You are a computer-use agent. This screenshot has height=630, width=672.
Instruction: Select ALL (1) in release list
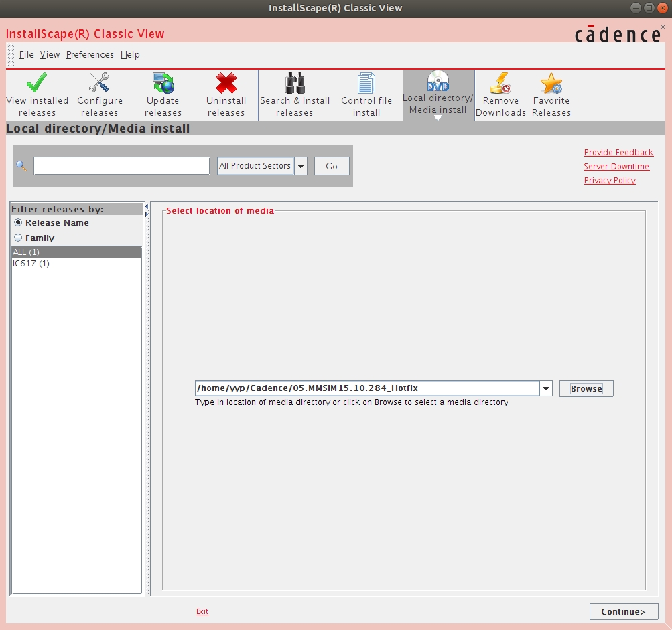(77, 252)
